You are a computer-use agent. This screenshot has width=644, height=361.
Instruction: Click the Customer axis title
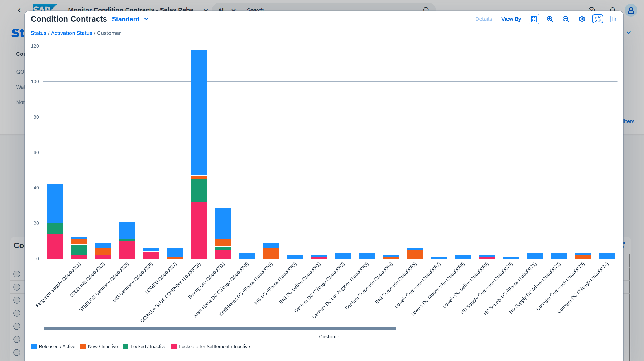point(330,337)
